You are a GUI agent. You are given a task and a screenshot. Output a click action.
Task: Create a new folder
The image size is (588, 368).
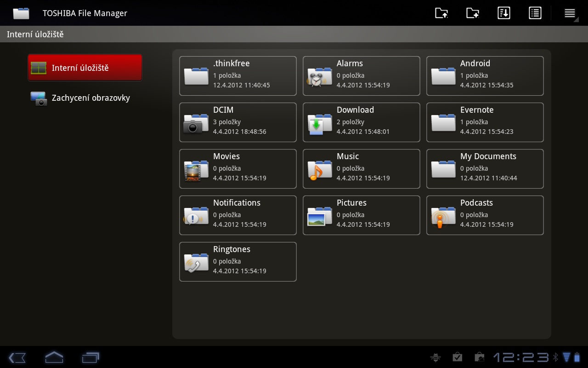click(x=473, y=13)
